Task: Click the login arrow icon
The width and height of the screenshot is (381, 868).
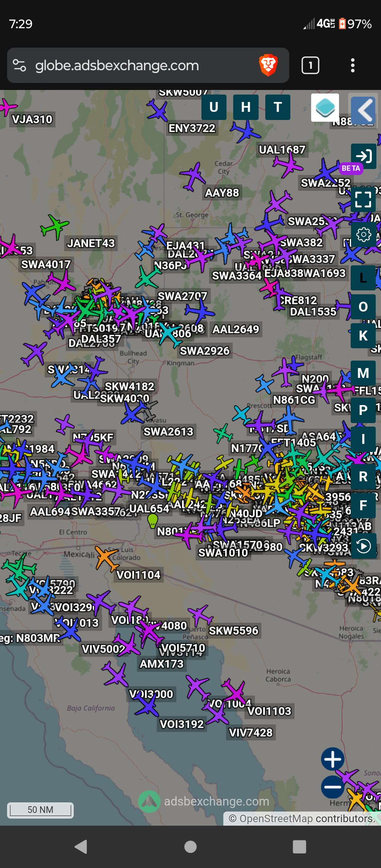Action: (364, 156)
